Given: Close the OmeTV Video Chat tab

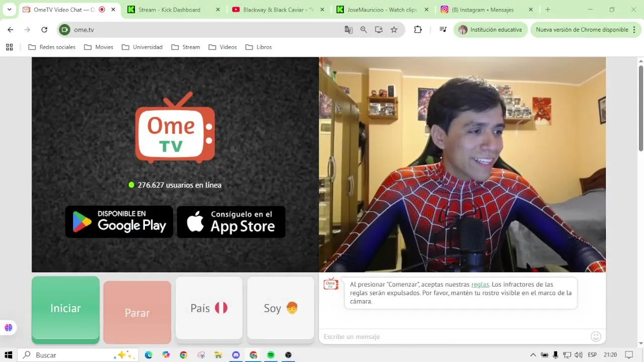Looking at the screenshot, I should tap(113, 10).
